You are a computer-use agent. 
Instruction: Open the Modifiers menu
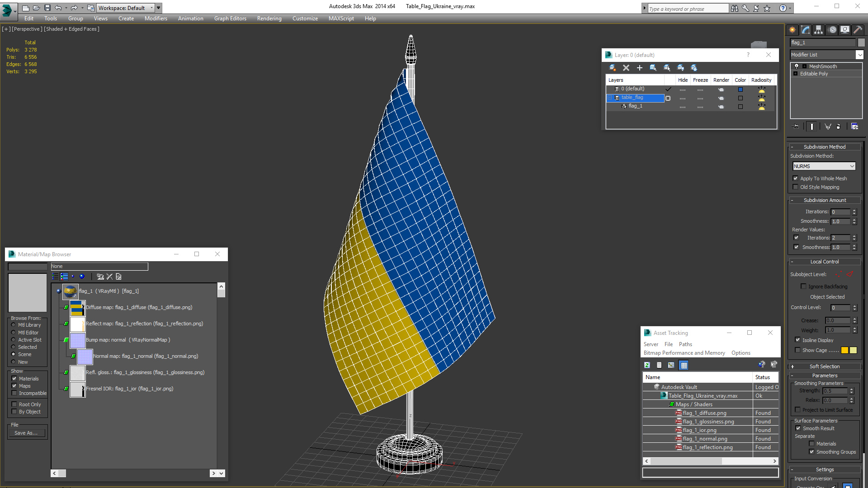[x=156, y=19]
